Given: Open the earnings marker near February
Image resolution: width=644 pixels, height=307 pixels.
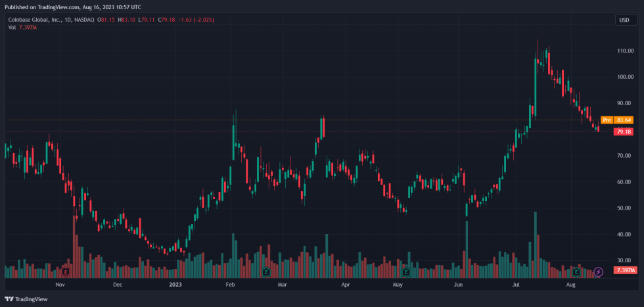Looking at the screenshot, I should (266, 272).
